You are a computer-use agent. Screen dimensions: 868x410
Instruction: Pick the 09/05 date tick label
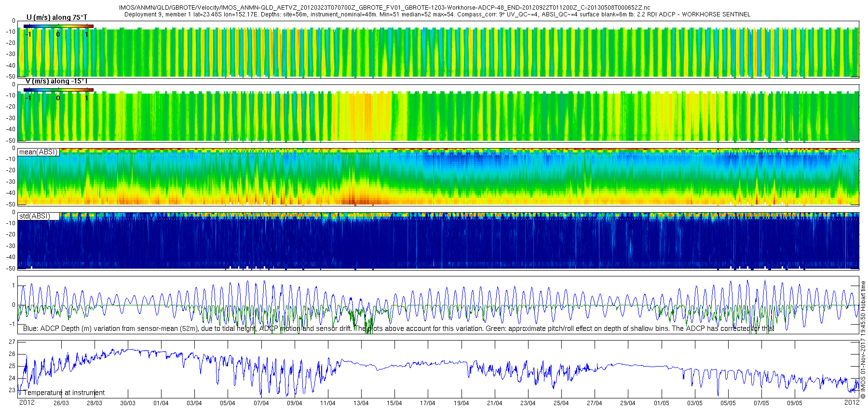click(795, 403)
